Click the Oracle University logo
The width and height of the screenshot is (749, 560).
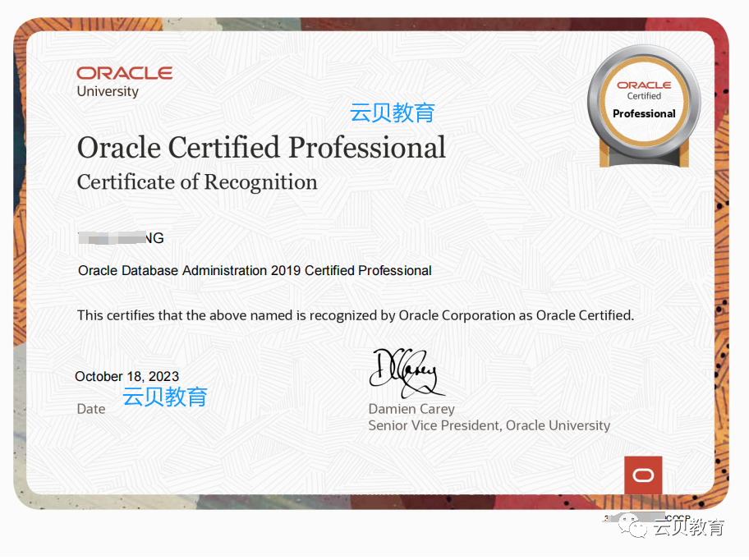coord(125,82)
